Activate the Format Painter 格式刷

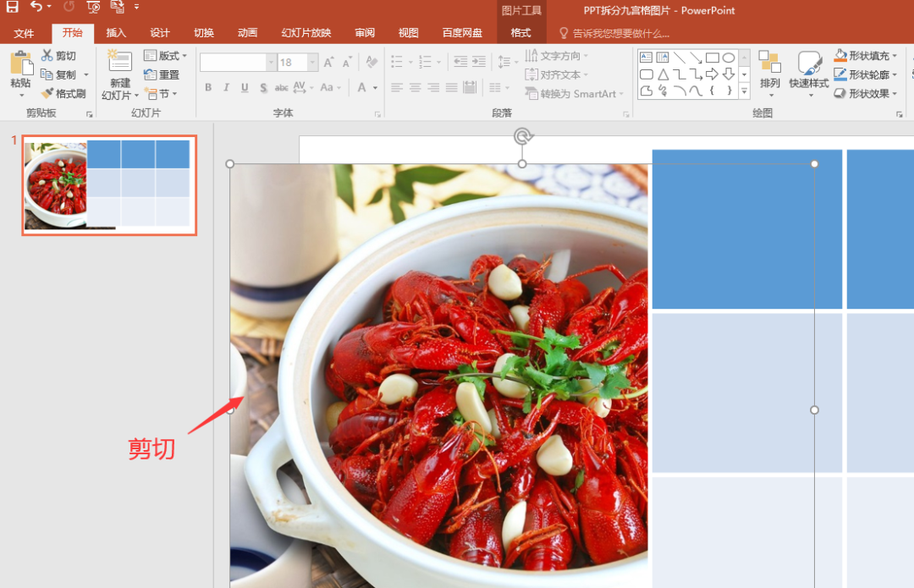coord(64,93)
